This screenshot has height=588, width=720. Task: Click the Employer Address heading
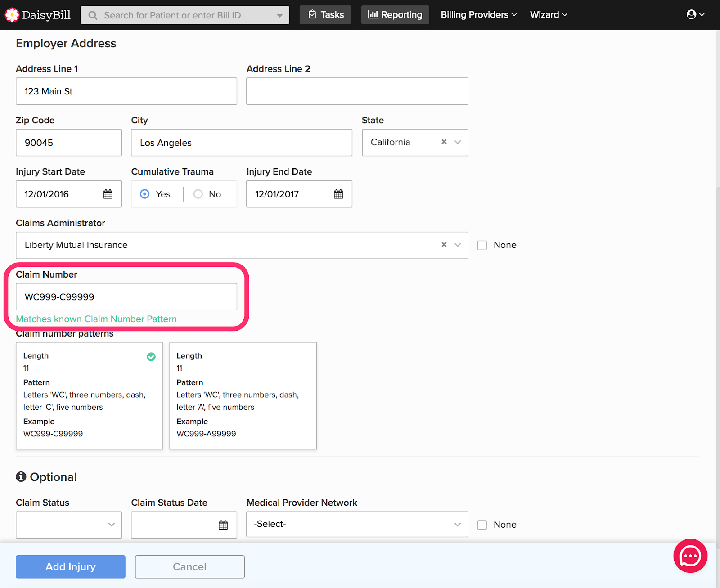[66, 43]
